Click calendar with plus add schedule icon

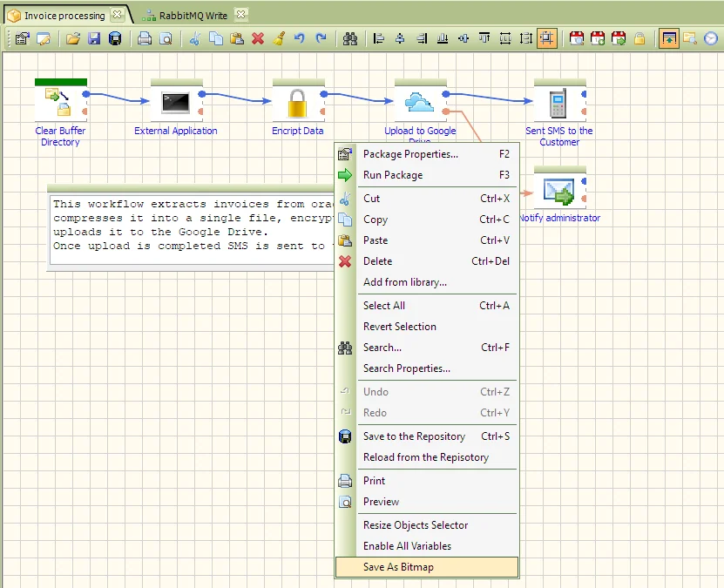[598, 38]
